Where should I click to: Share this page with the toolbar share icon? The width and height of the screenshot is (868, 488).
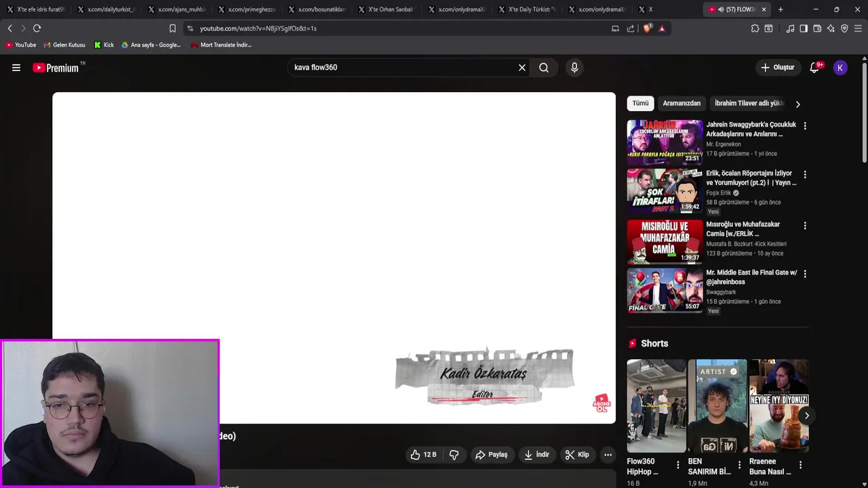coord(631,28)
